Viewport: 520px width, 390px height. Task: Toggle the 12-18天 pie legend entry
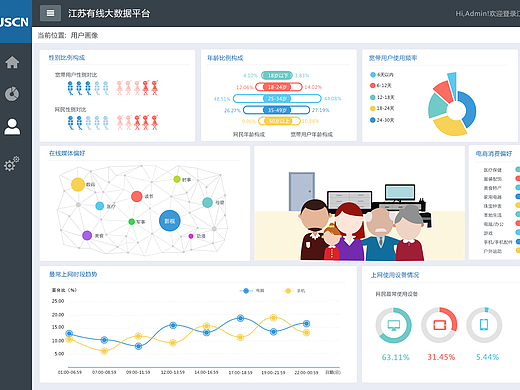pos(382,97)
